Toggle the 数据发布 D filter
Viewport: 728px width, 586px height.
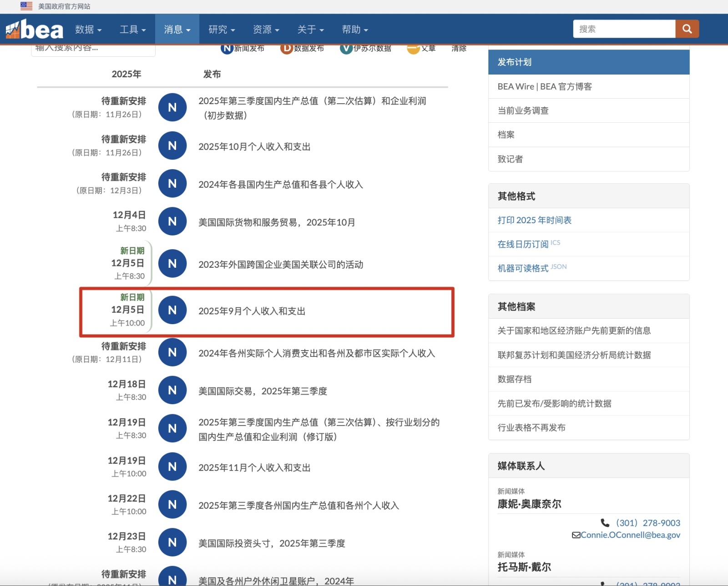click(x=302, y=48)
